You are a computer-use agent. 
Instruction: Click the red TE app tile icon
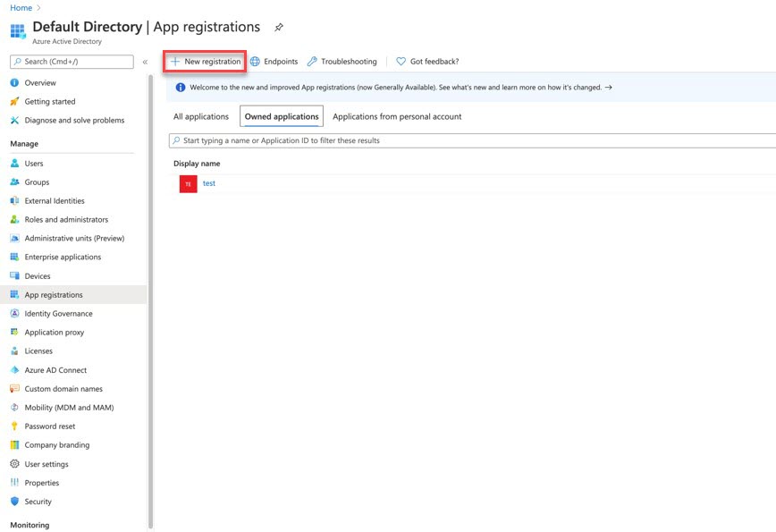[188, 184]
